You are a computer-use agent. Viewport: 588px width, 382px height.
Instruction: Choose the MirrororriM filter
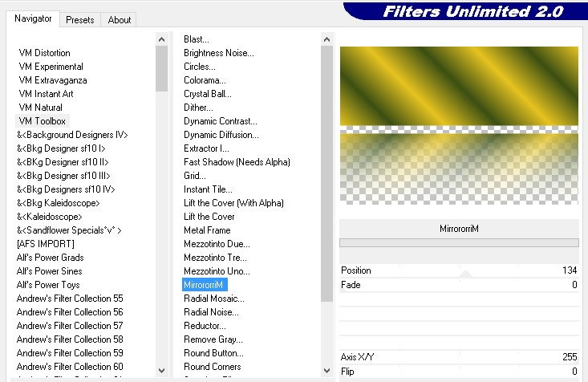[205, 285]
